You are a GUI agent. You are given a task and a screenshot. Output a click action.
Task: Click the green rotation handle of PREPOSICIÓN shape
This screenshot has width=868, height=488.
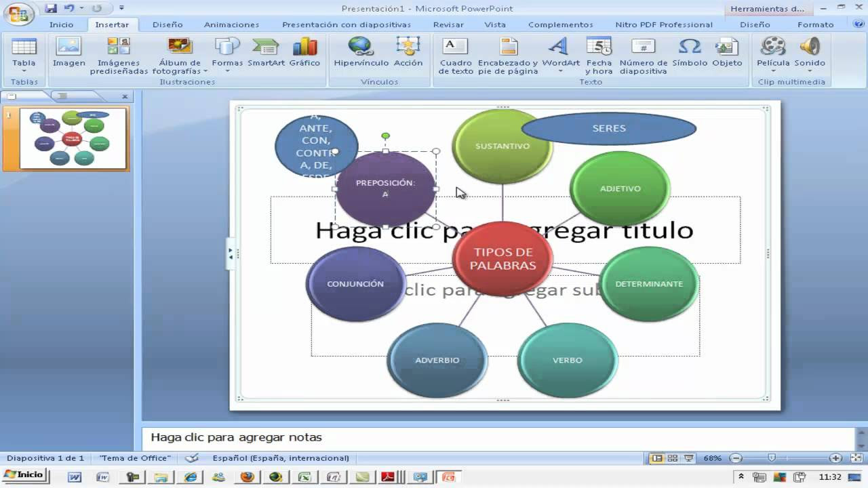385,136
